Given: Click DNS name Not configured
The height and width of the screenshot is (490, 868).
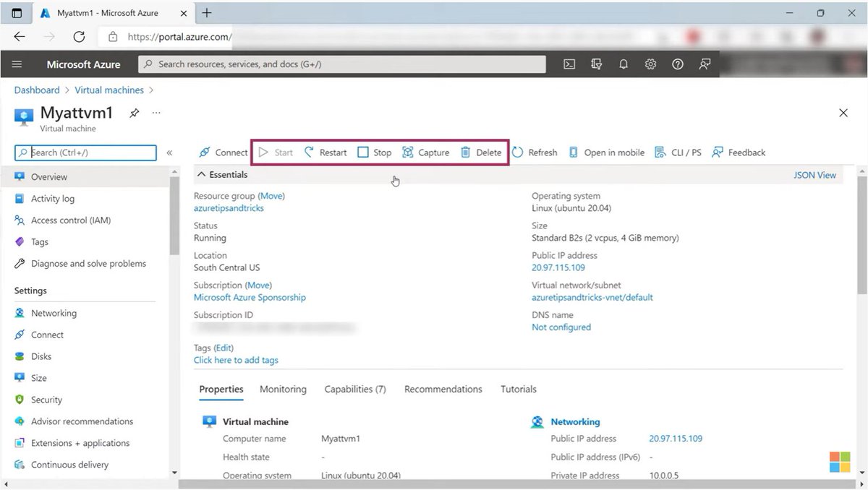Looking at the screenshot, I should [x=561, y=327].
